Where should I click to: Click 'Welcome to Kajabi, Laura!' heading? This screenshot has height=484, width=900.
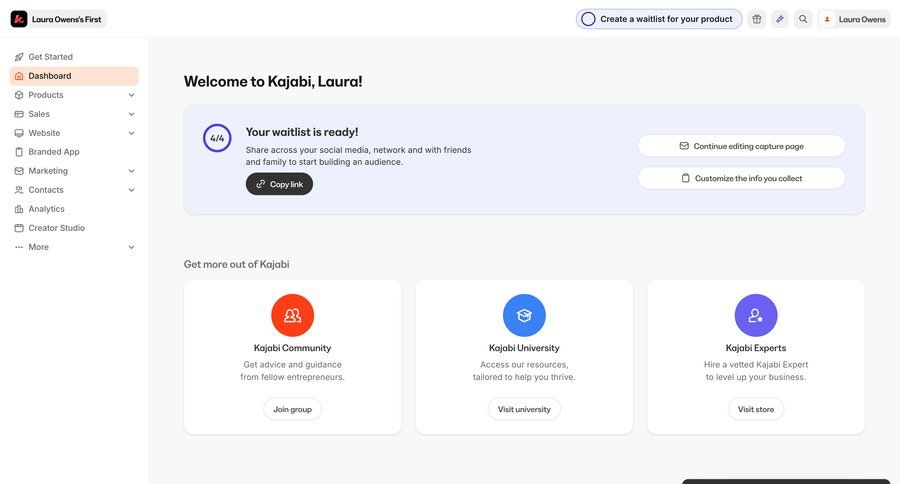point(273,82)
